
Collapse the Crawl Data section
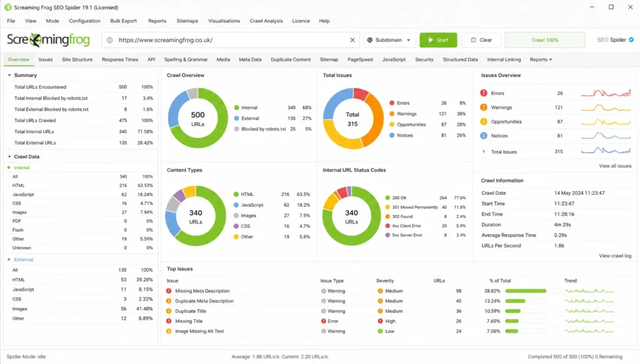pyautogui.click(x=9, y=157)
